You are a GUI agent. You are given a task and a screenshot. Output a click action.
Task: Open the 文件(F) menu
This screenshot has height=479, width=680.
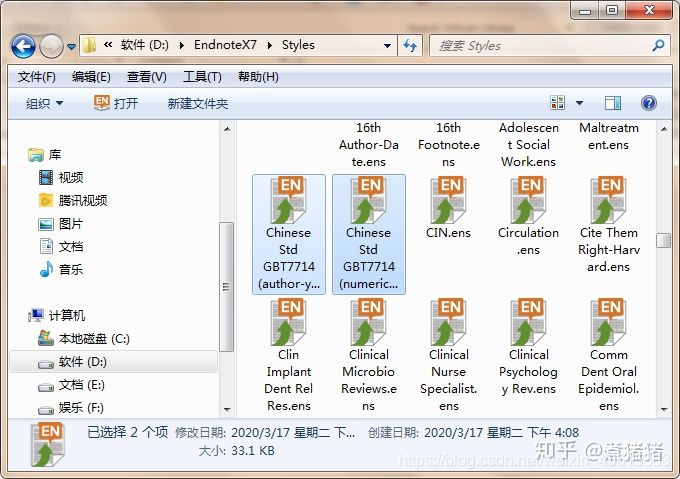[x=36, y=77]
